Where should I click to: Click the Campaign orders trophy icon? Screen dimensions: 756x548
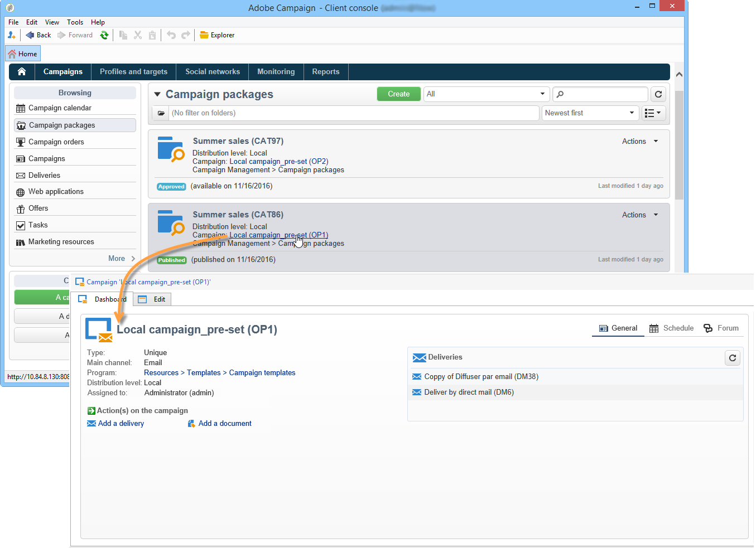pyautogui.click(x=21, y=142)
